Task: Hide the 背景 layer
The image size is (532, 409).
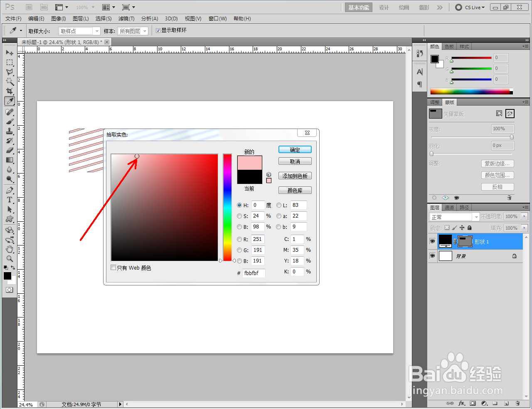Action: 432,256
